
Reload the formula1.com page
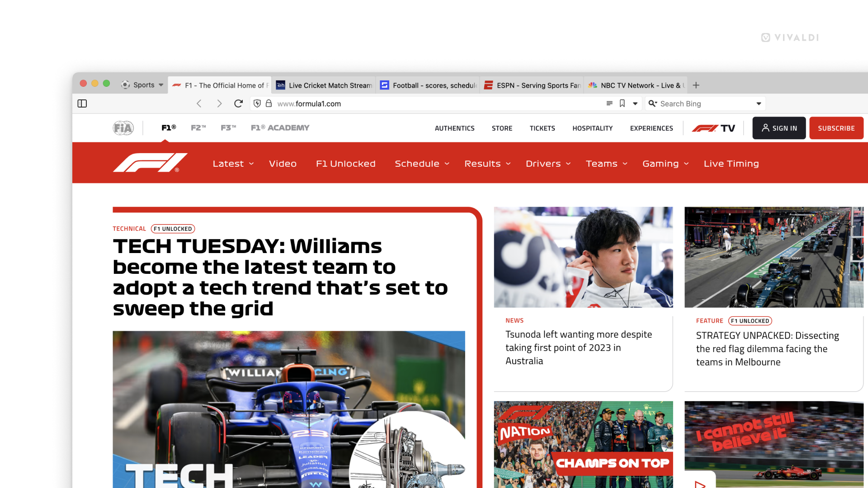coord(239,103)
